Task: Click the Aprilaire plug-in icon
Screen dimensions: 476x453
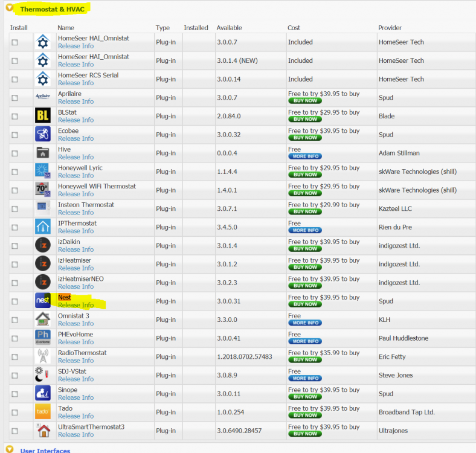Action: pos(42,97)
